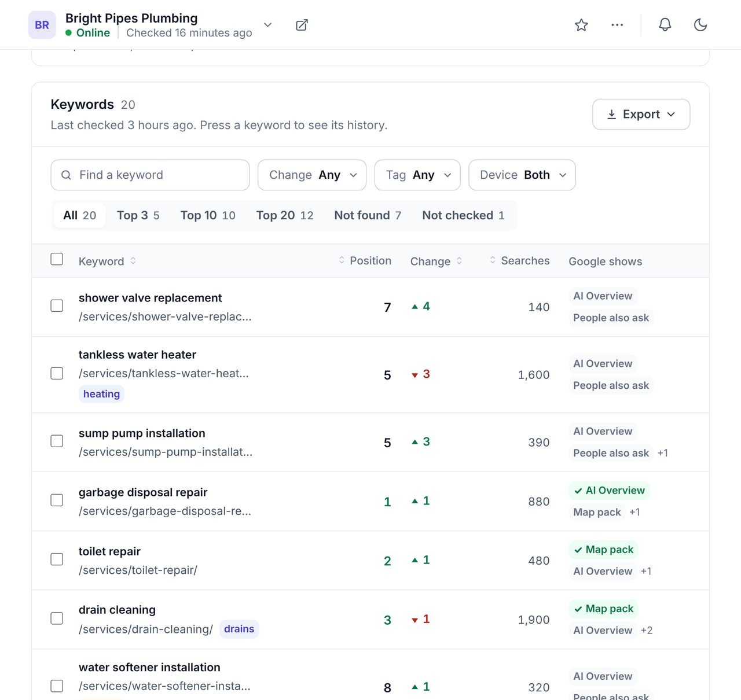Screen dimensions: 741x700
Task: Open shower valve replacement keyword history
Action: pos(151,298)
